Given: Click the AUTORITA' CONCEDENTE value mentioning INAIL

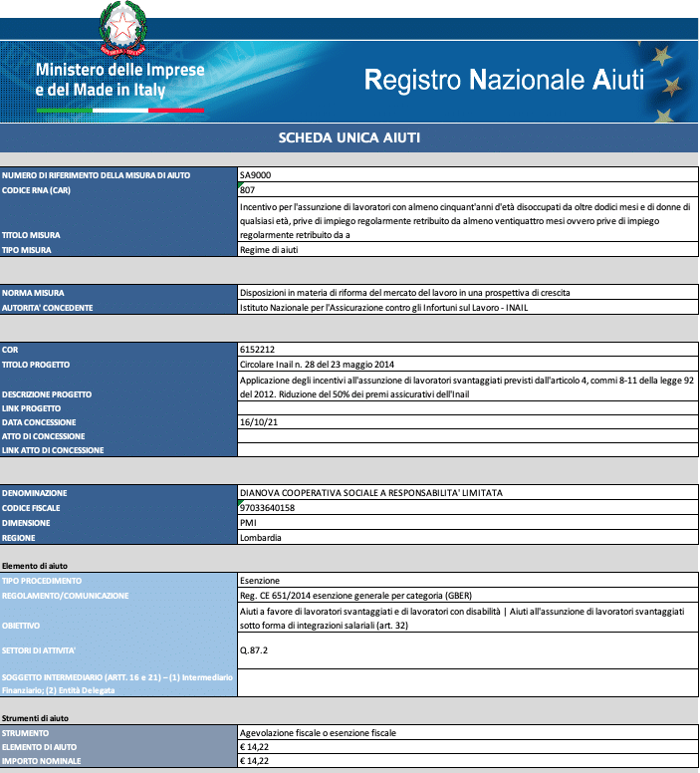Looking at the screenshot, I should tap(468, 307).
